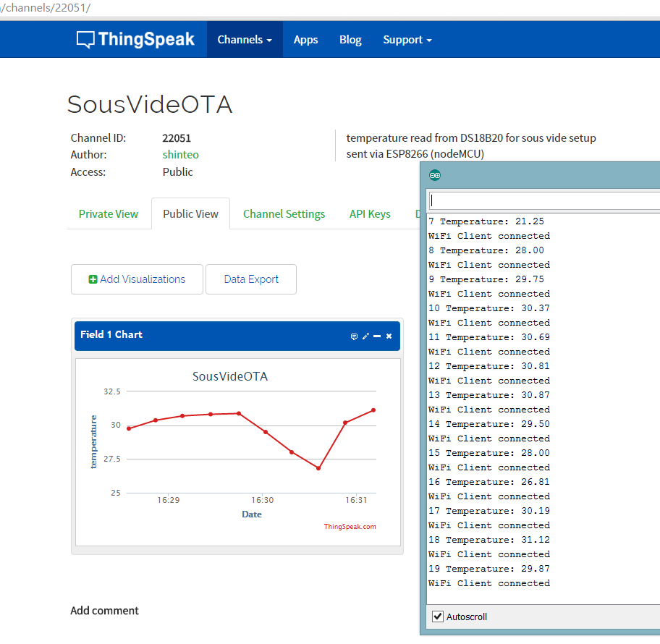
Task: Switch to the Private View tab
Action: click(108, 214)
